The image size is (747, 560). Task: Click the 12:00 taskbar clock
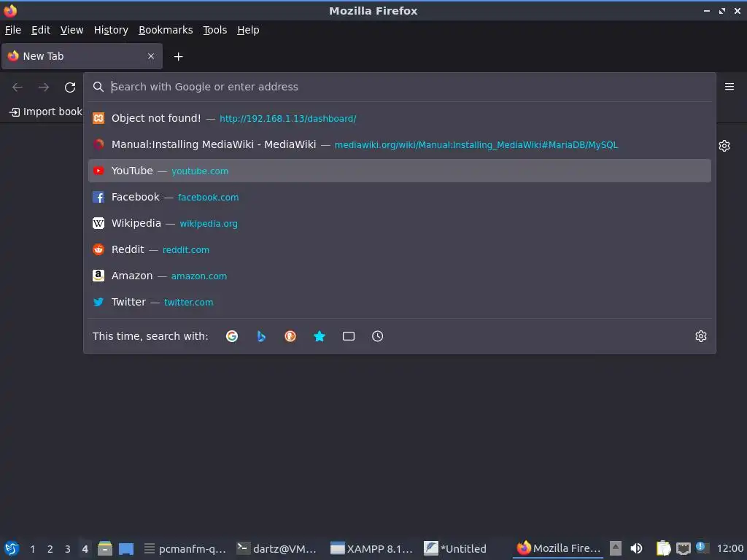pos(729,548)
